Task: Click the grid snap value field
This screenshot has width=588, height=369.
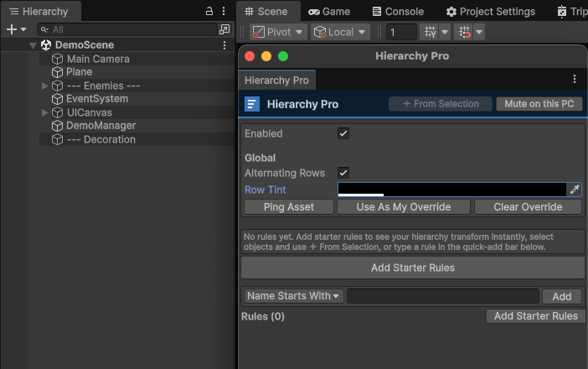Action: (x=401, y=32)
